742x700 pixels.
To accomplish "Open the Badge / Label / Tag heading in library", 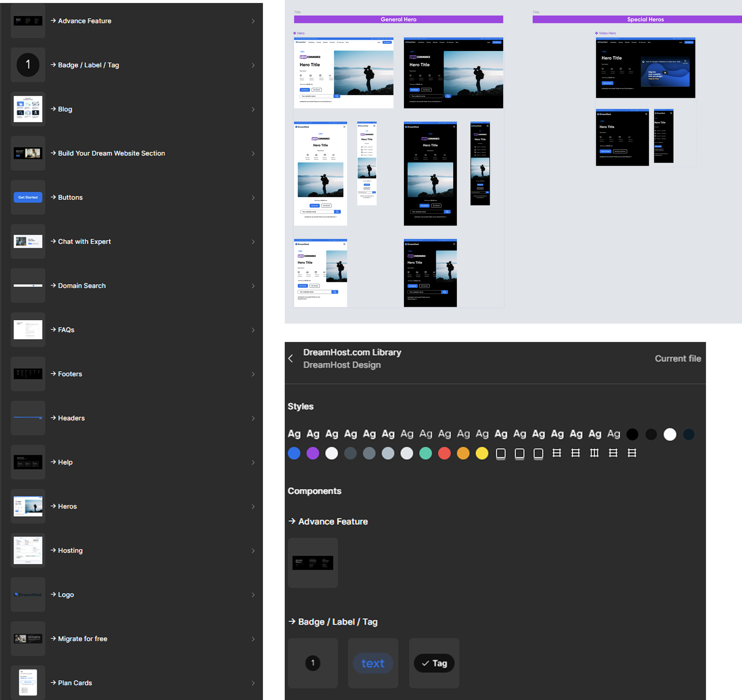I will [x=333, y=622].
